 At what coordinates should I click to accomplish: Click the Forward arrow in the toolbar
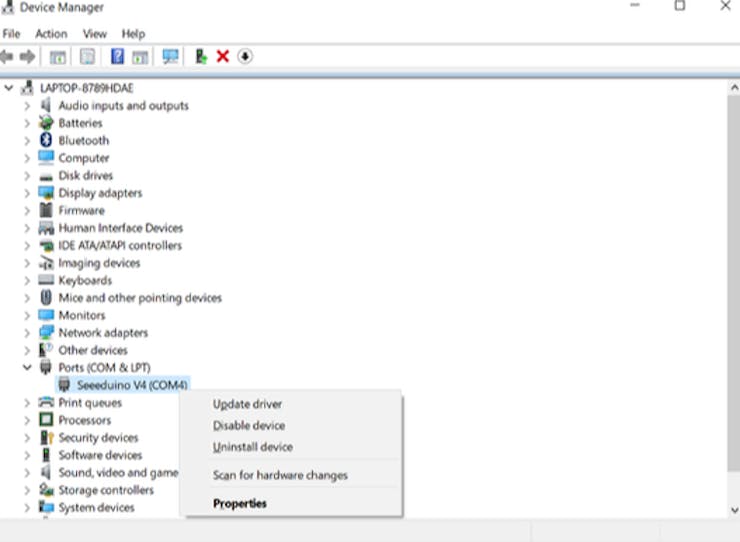pyautogui.click(x=27, y=57)
